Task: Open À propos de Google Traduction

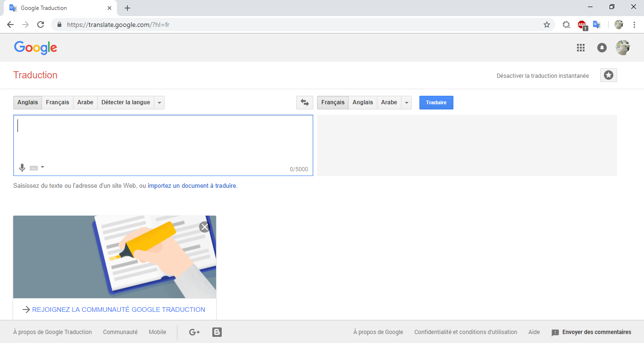Action: pos(52,332)
